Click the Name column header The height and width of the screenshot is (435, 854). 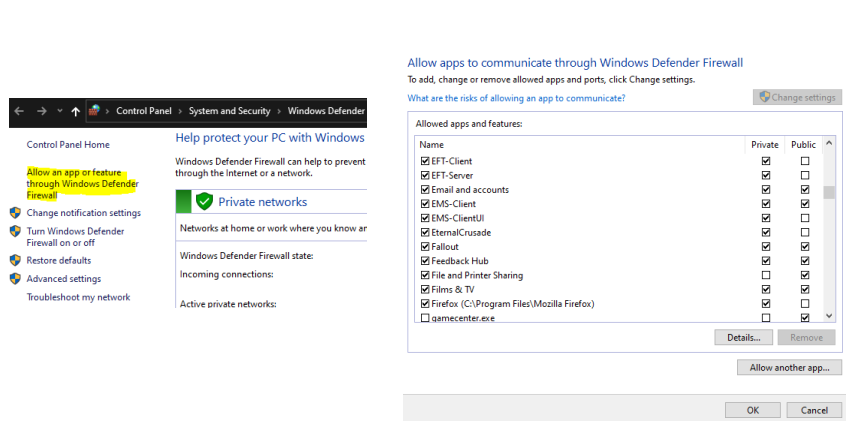click(431, 144)
